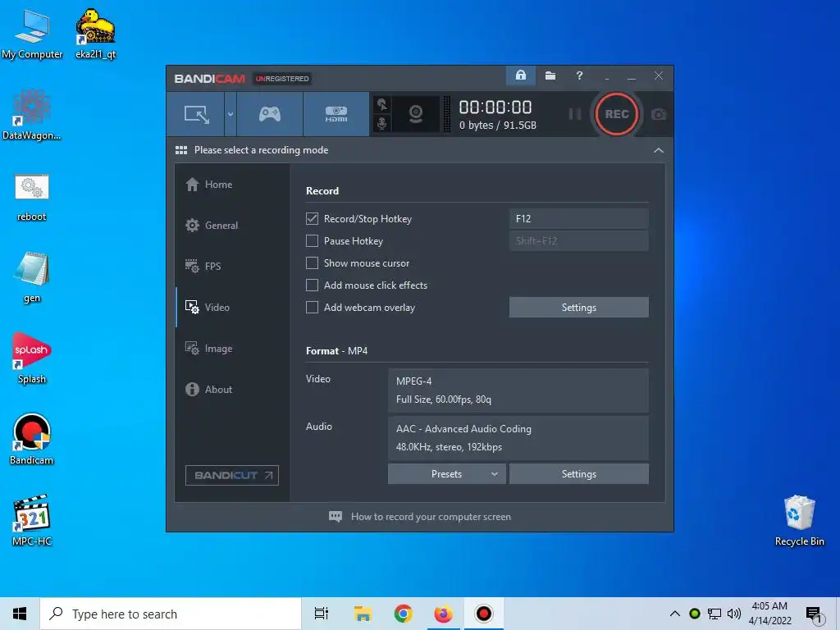The image size is (840, 630).
Task: Toggle webcam overlay icon in toolbar
Action: (x=416, y=114)
